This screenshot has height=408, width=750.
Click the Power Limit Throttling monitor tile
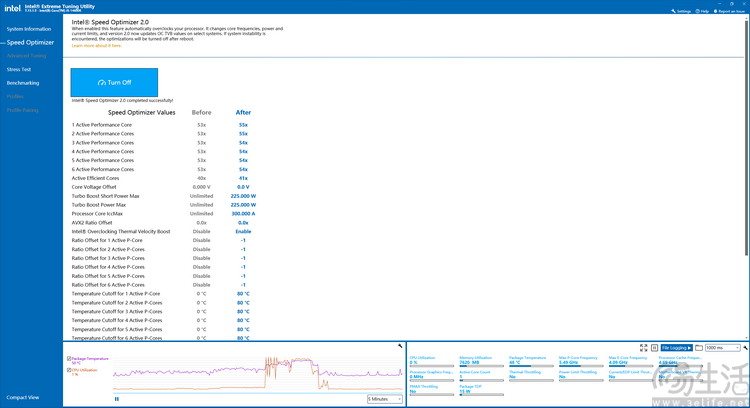point(581,376)
